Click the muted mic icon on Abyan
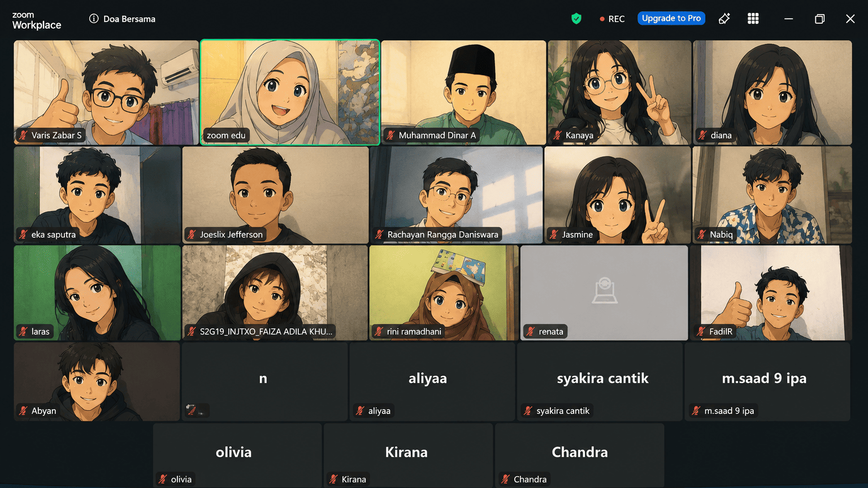The height and width of the screenshot is (488, 868). point(23,411)
